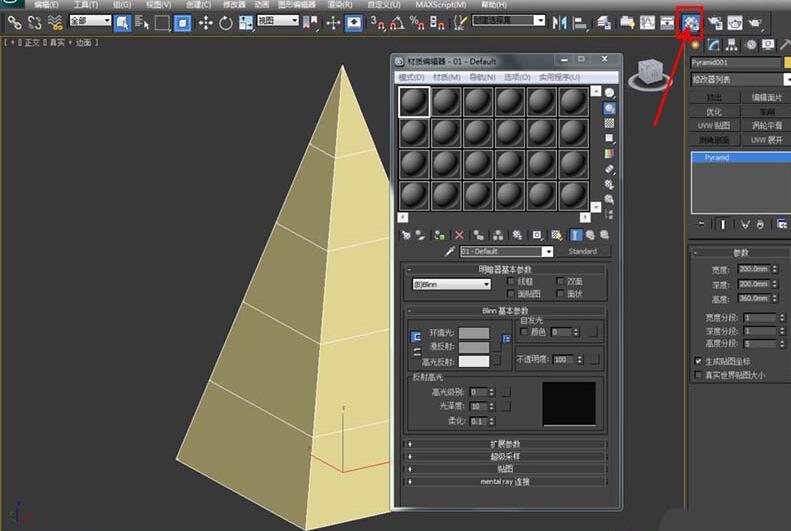This screenshot has height=531, width=791.
Task: Click the UVW 贴图 modifier button
Action: [x=714, y=126]
